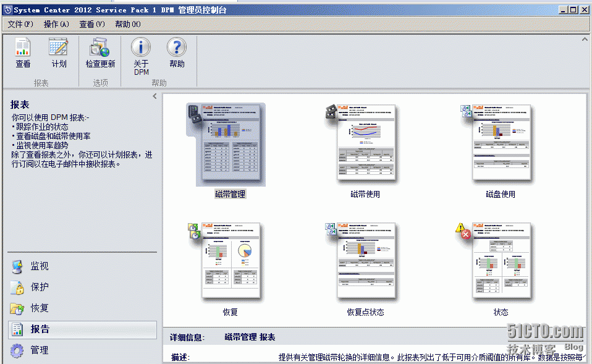This screenshot has width=592, height=364.
Task: Click the 恢复点状态 report label
Action: 365,312
